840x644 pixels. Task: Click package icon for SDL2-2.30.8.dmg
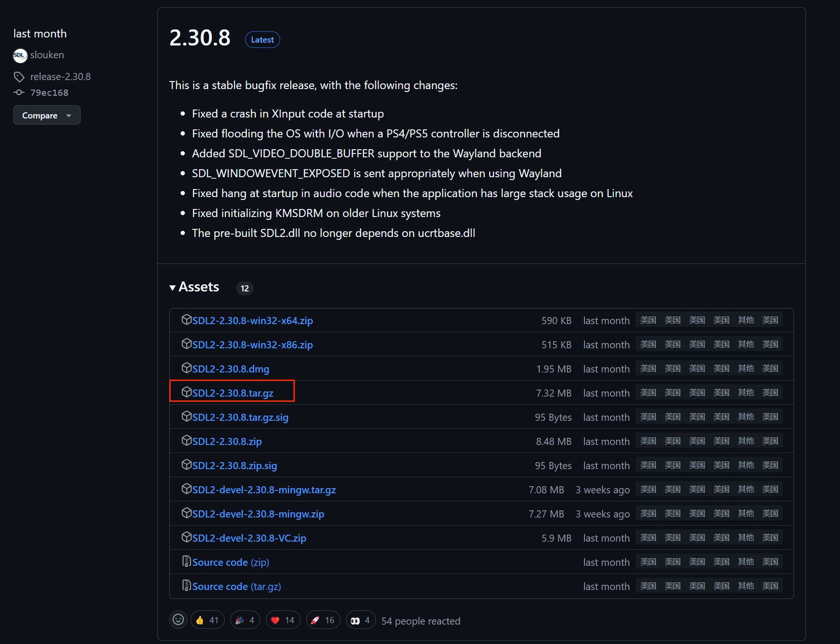(186, 368)
